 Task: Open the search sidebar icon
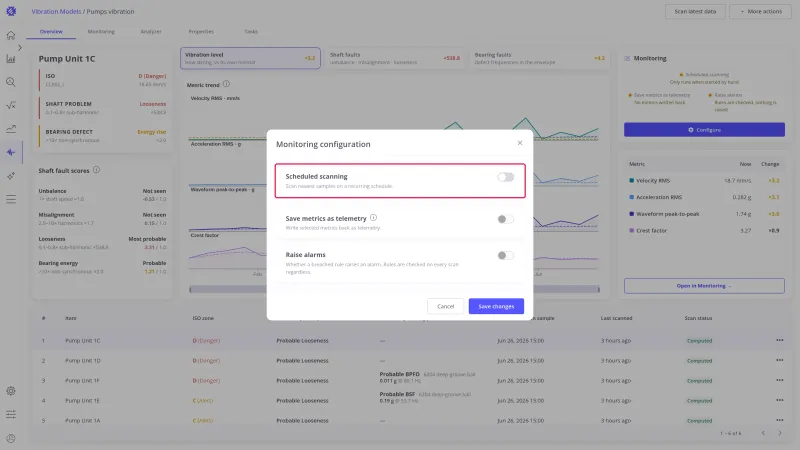11,82
